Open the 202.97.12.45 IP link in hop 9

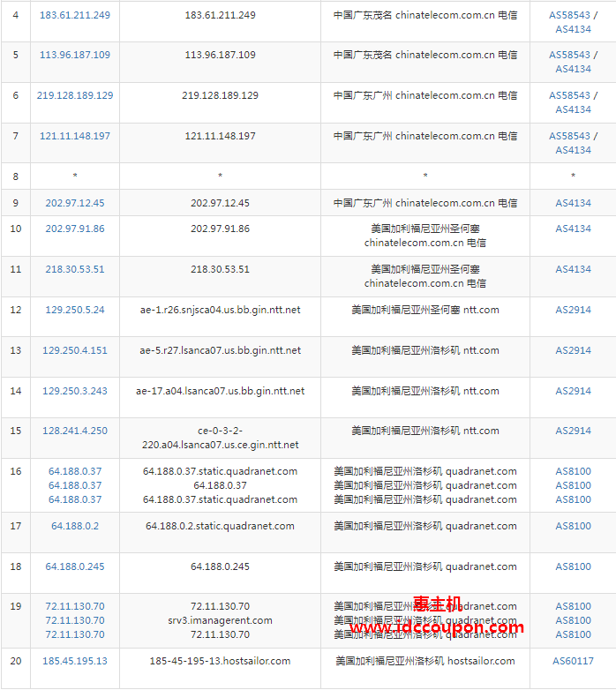pyautogui.click(x=75, y=203)
